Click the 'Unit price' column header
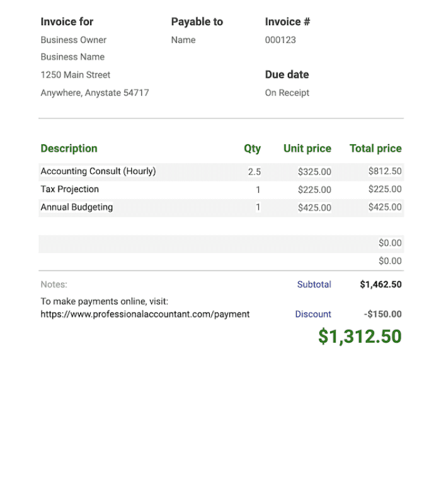The width and height of the screenshot is (441, 504). coord(307,149)
